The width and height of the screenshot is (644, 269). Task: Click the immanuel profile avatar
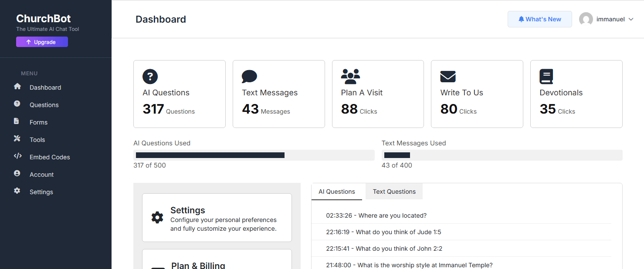586,19
